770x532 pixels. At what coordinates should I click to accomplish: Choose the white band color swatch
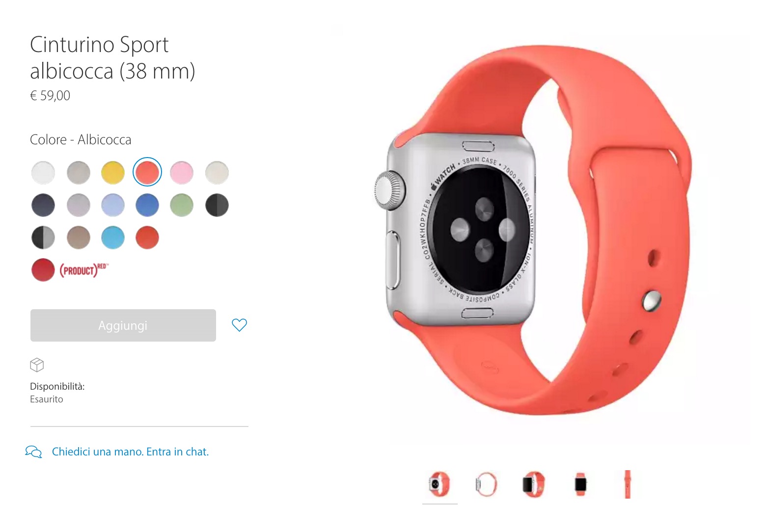pyautogui.click(x=43, y=173)
